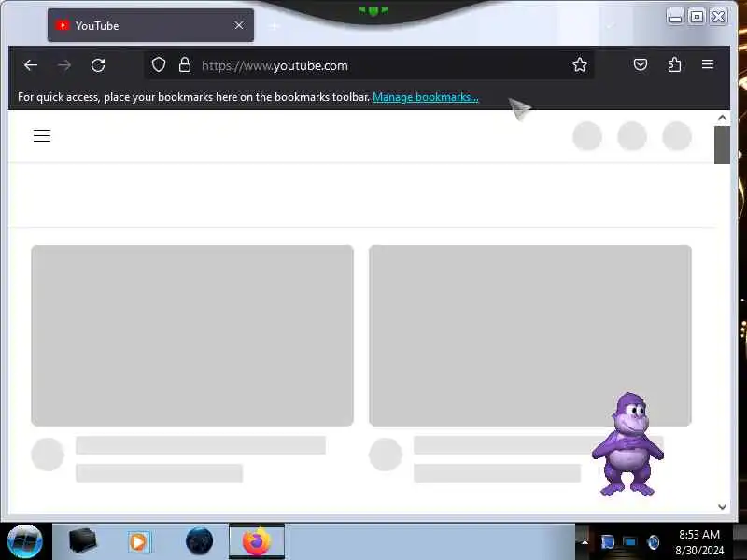Click the scrollbar down arrow
Screen dimensions: 747x560
point(722,507)
